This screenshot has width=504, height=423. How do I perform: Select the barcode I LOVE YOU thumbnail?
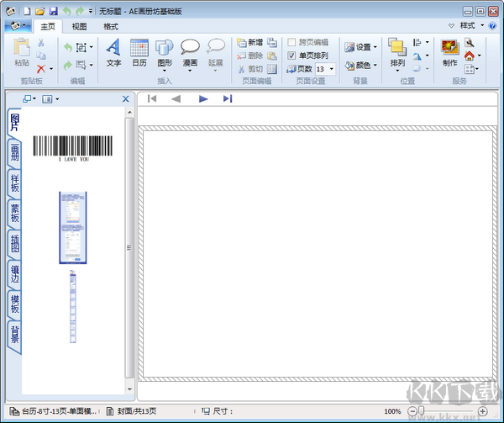point(72,148)
